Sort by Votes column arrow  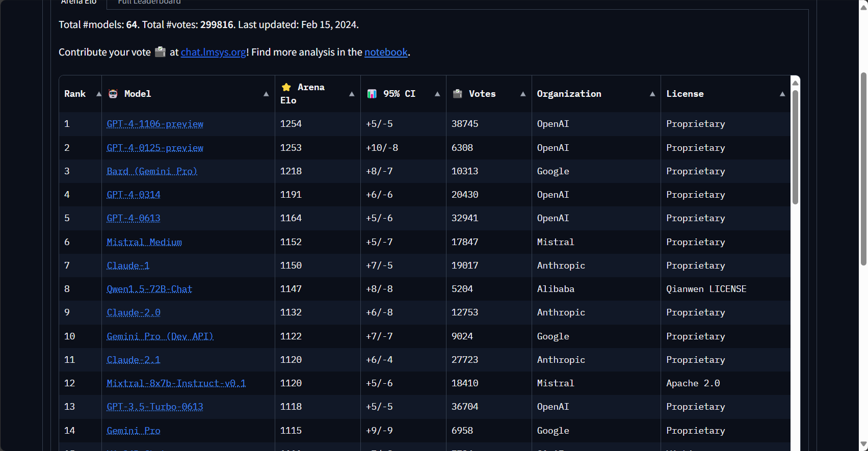[x=522, y=94]
